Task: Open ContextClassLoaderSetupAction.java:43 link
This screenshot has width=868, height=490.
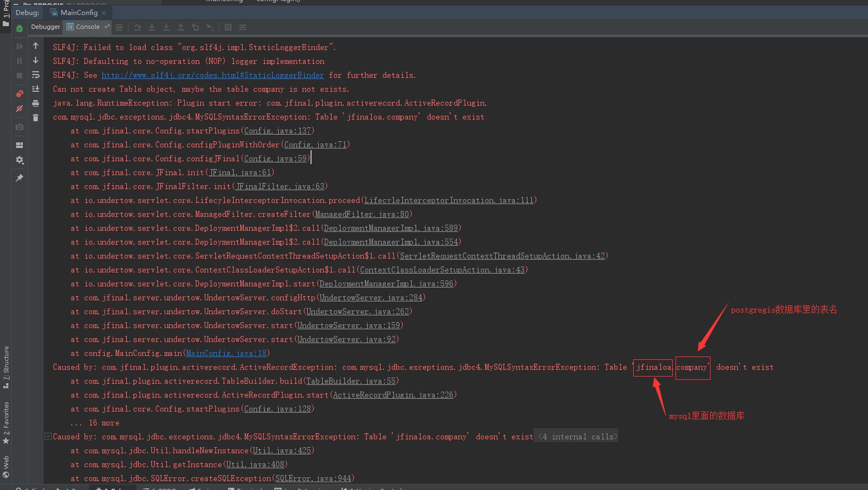Action: 442,270
